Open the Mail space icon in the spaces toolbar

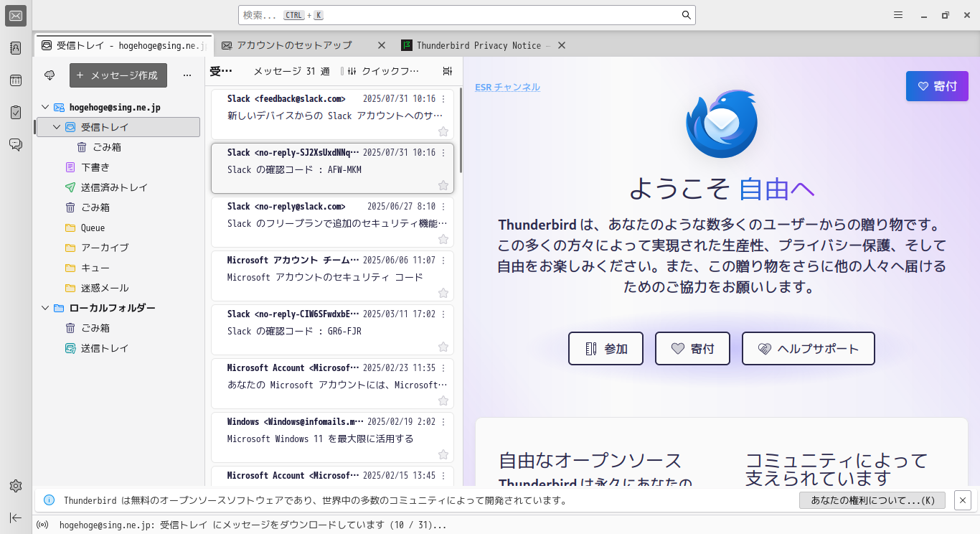(x=16, y=16)
